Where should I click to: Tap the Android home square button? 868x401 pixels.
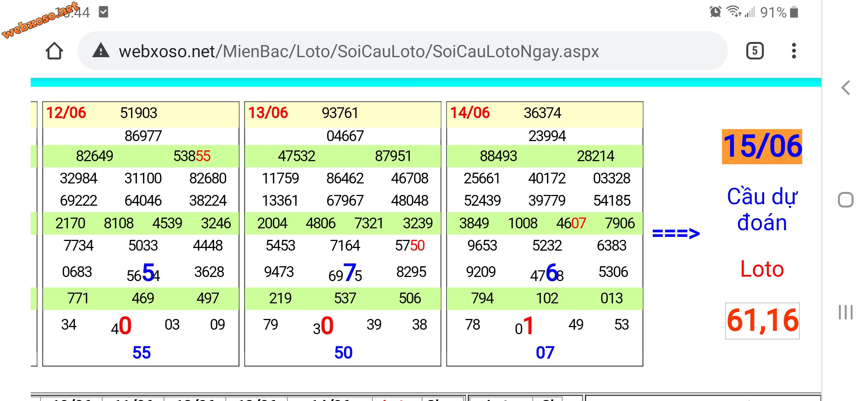click(845, 200)
